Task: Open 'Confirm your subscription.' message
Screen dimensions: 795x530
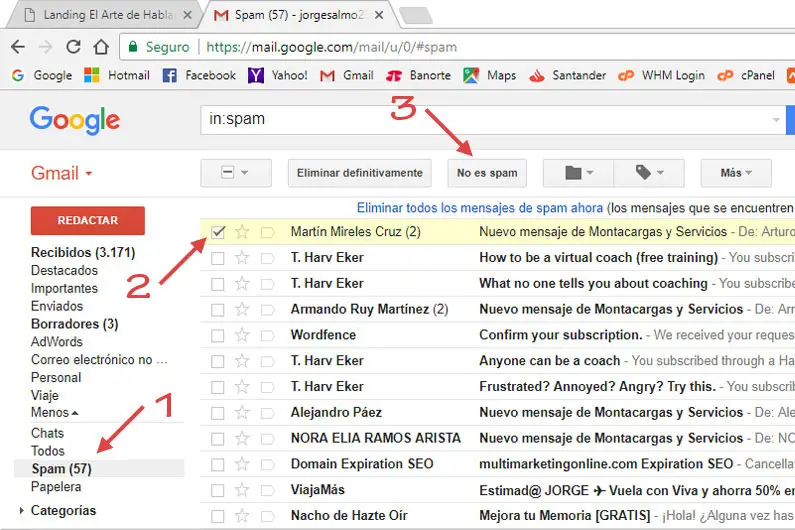Action: [x=561, y=335]
